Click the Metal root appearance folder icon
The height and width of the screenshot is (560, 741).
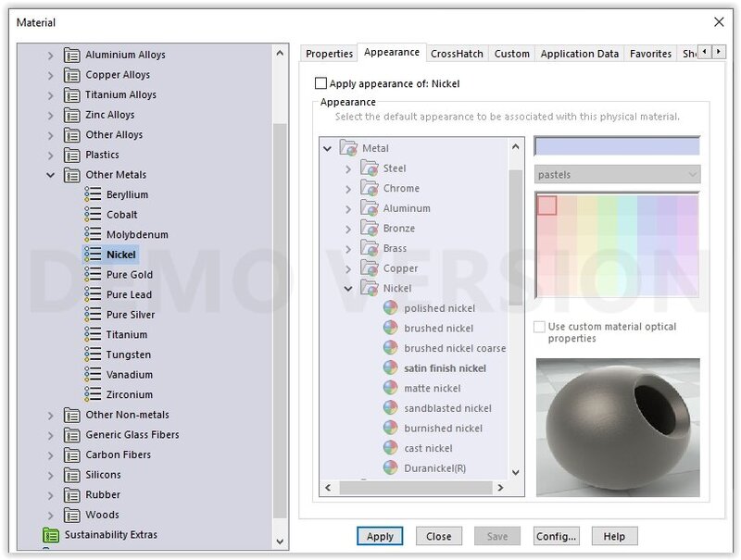349,148
